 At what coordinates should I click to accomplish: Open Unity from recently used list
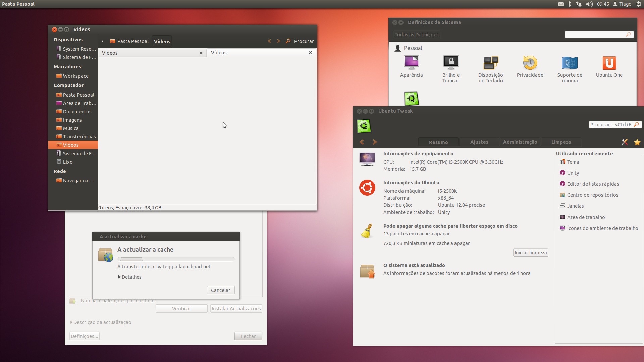573,173
